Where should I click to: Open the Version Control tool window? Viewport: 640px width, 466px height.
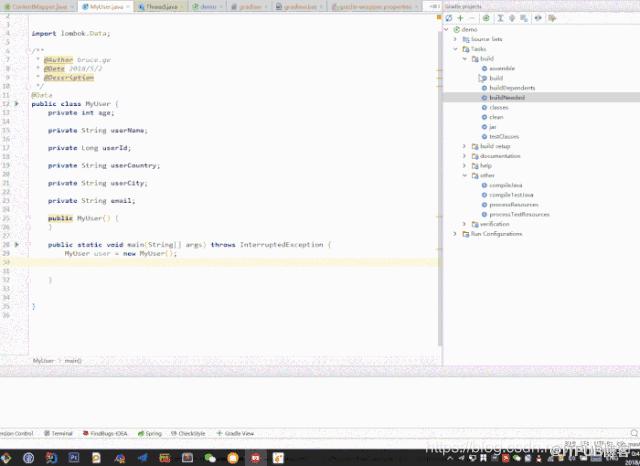click(x=17, y=433)
